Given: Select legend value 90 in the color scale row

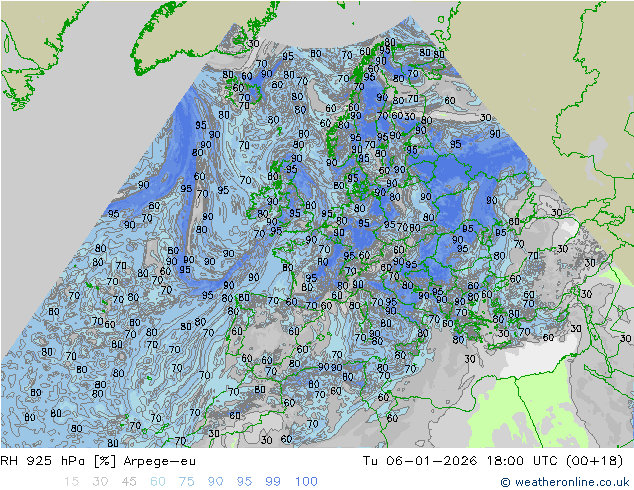Looking at the screenshot, I should [x=215, y=482].
